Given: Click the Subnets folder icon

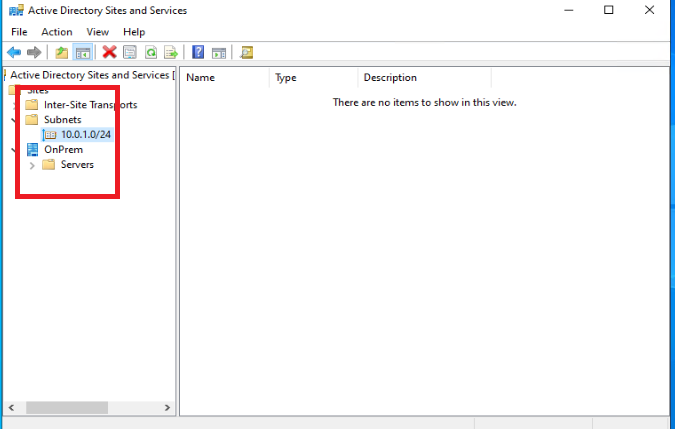Looking at the screenshot, I should (x=31, y=120).
